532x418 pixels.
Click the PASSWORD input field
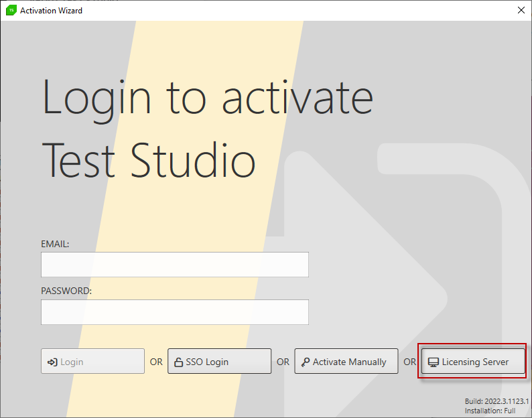click(175, 312)
